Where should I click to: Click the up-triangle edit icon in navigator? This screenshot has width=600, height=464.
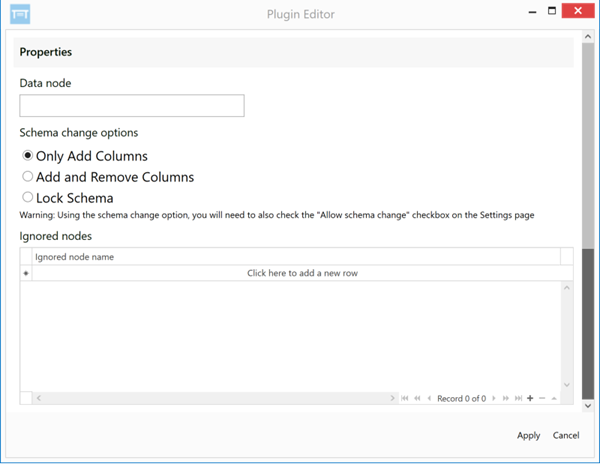(x=554, y=399)
